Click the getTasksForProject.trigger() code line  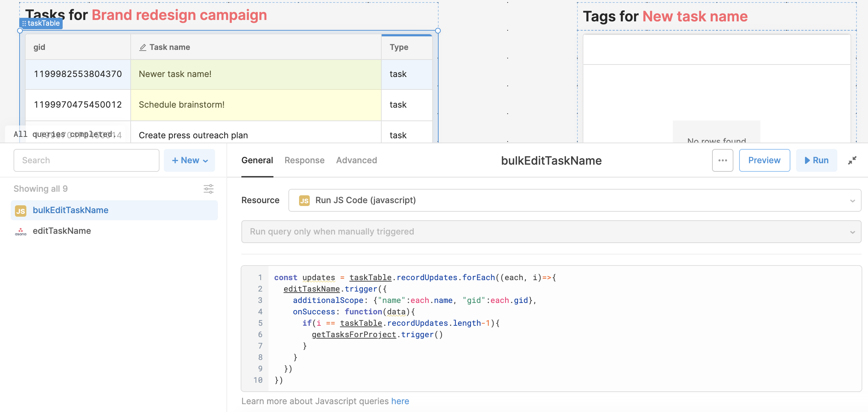tap(377, 335)
